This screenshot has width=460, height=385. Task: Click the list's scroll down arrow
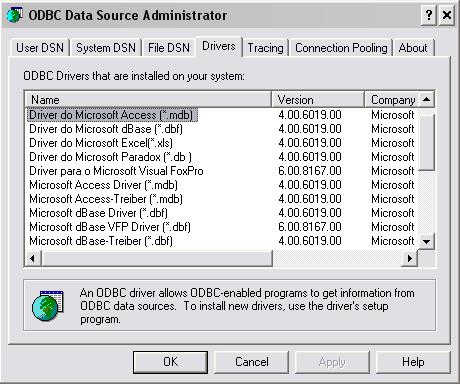pos(426,241)
